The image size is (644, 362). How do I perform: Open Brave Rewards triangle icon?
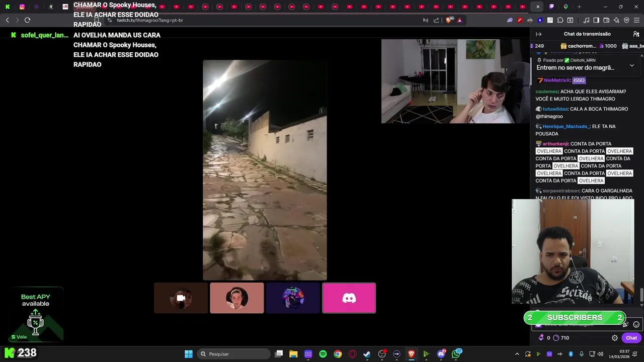click(459, 20)
